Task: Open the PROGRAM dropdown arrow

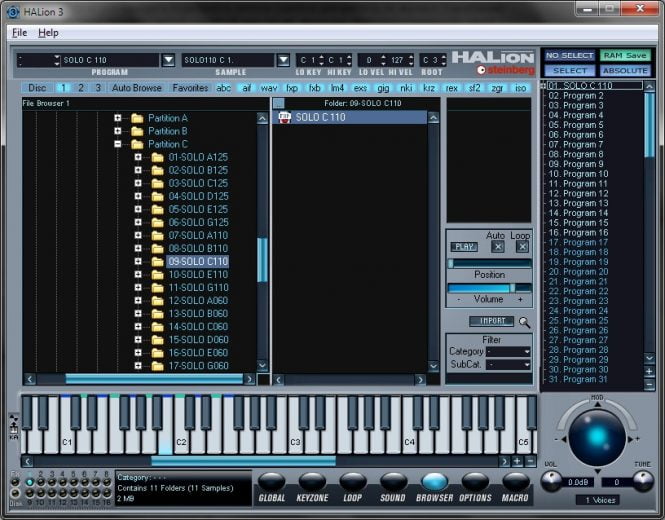Action: pyautogui.click(x=168, y=60)
